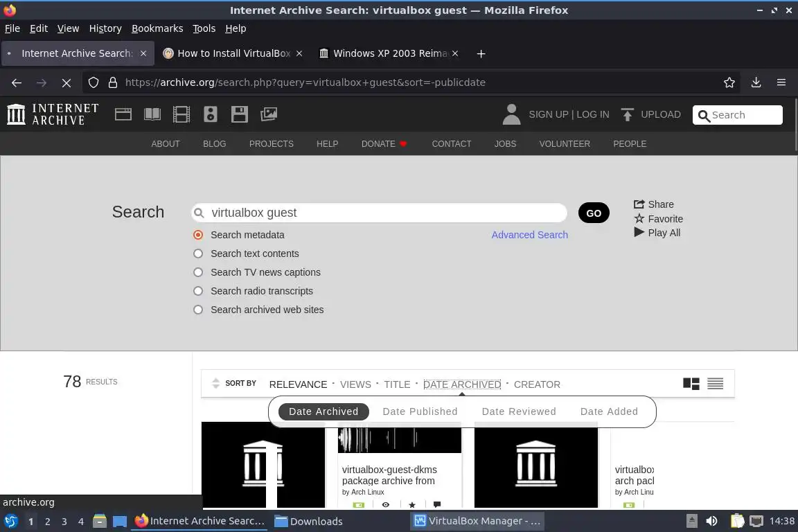Select Search radio transcripts option

(198, 291)
